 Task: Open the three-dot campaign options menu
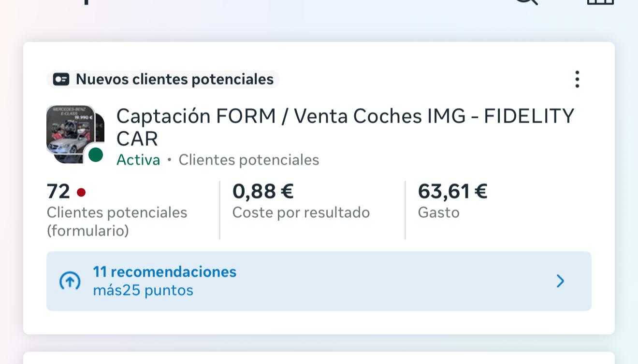point(577,79)
